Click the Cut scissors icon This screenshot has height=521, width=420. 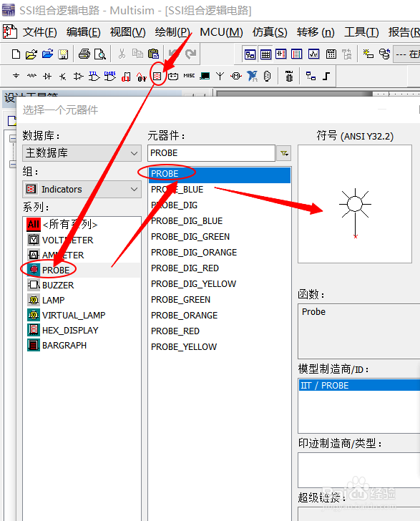(122, 54)
